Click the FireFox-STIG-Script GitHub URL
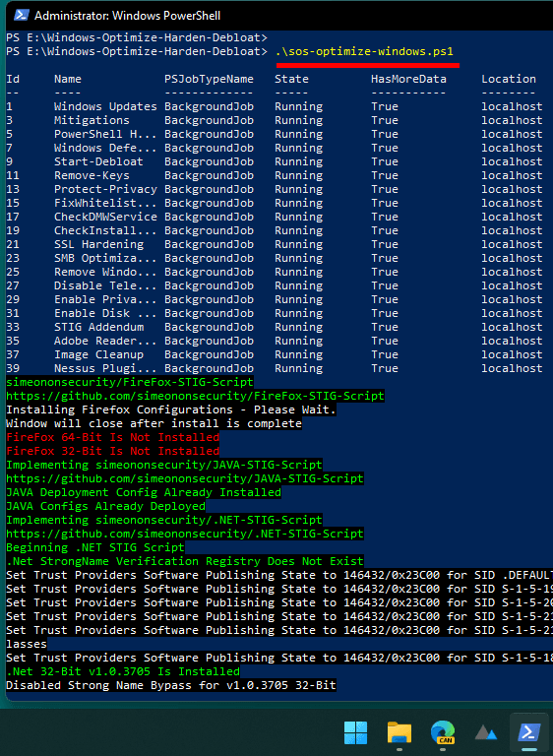Screen dimensions: 553x756 click(x=195, y=397)
